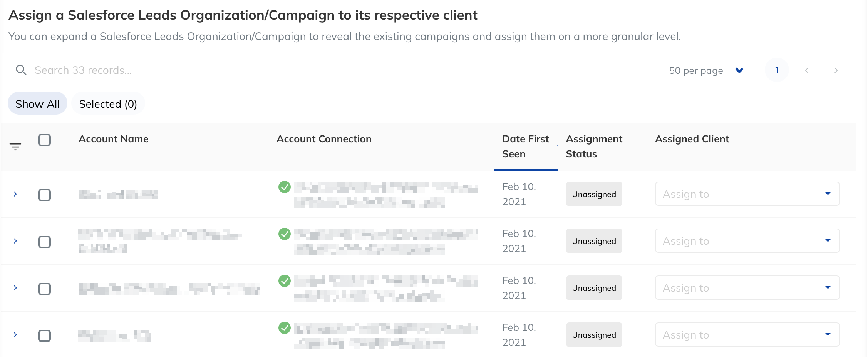The image size is (868, 357).
Task: Open first row's Assign to dropdown
Action: tap(747, 194)
